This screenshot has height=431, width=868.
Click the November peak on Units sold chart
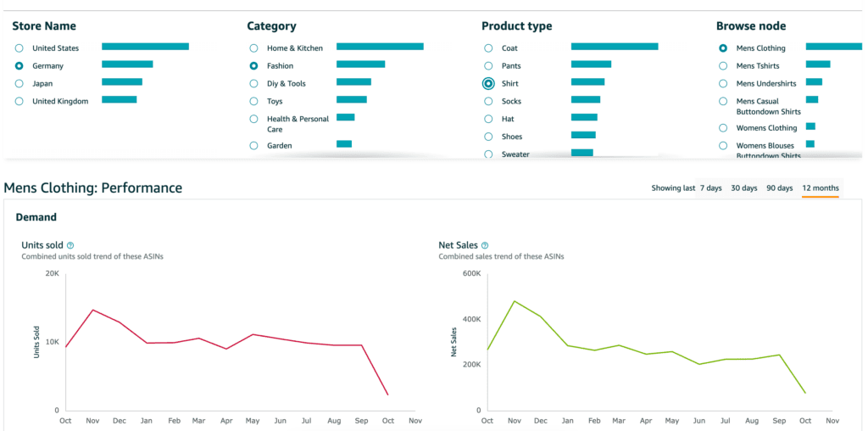[x=93, y=310]
